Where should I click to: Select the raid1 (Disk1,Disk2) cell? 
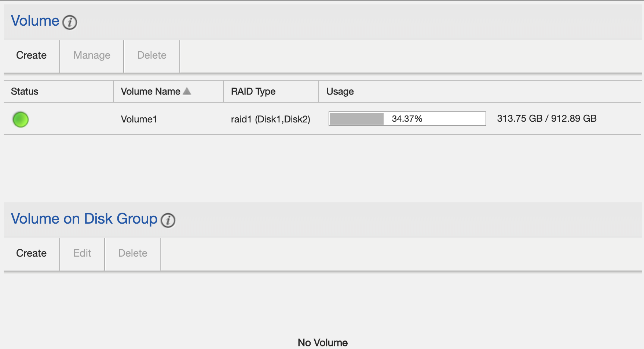[x=270, y=119]
